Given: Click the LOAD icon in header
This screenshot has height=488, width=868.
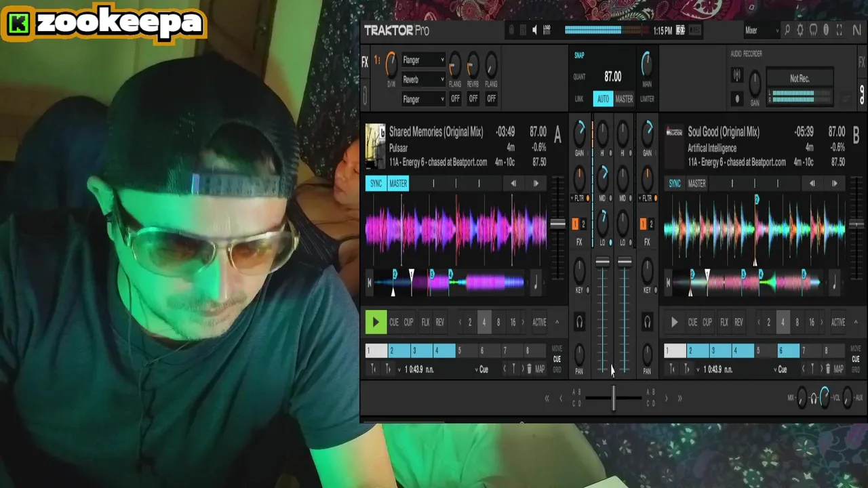Looking at the screenshot, I should click(x=547, y=30).
